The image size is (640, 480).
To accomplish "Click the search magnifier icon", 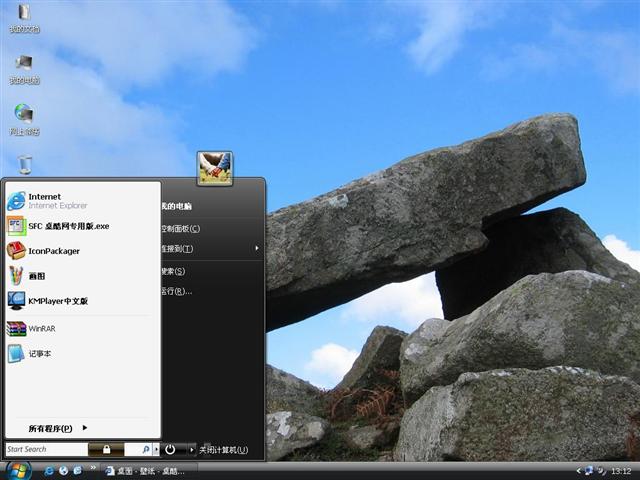I will point(145,449).
